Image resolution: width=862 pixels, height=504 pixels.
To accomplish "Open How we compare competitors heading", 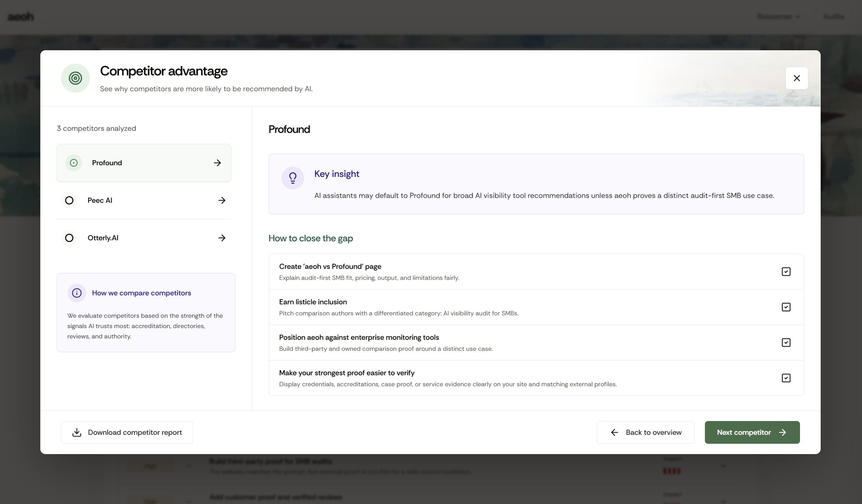I will point(141,293).
